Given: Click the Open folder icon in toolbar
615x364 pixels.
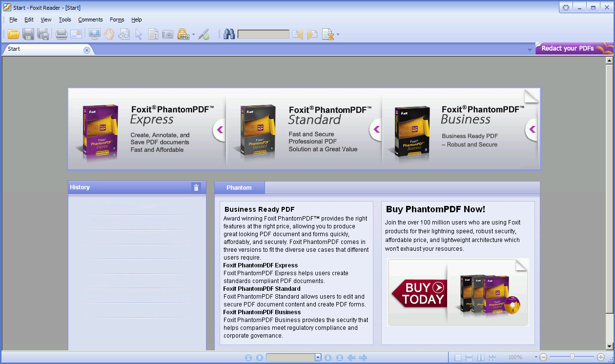Looking at the screenshot, I should point(13,34).
